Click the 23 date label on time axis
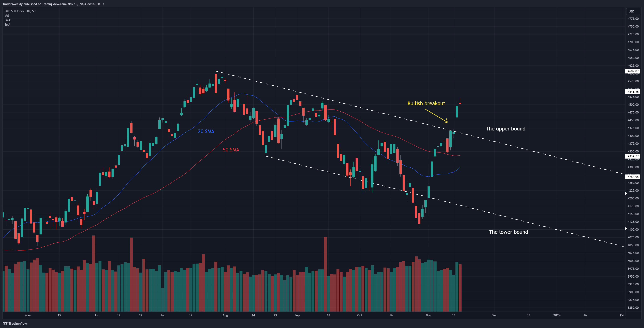 click(x=275, y=315)
